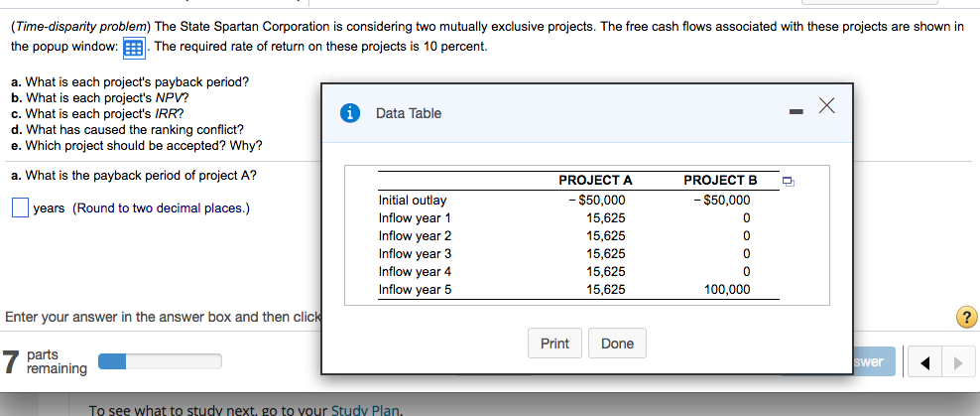Click the partially hidden Check Answer button
The width and height of the screenshot is (980, 416).
pos(873,361)
